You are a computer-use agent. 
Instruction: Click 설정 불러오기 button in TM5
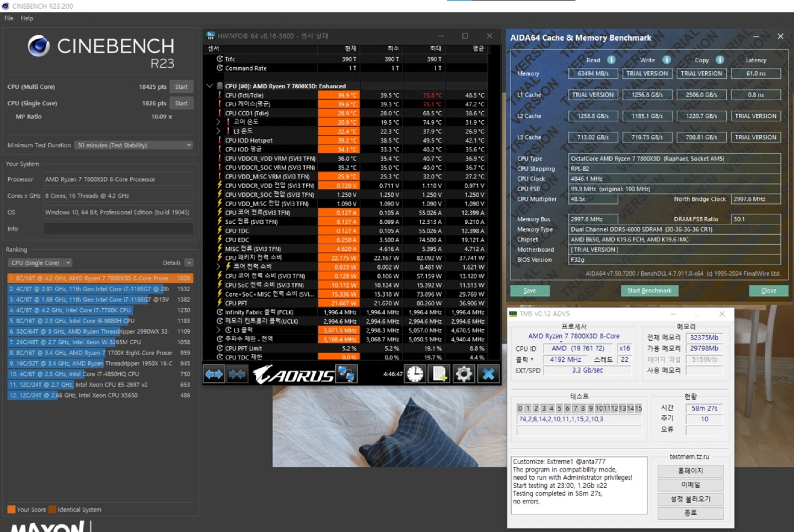(690, 499)
